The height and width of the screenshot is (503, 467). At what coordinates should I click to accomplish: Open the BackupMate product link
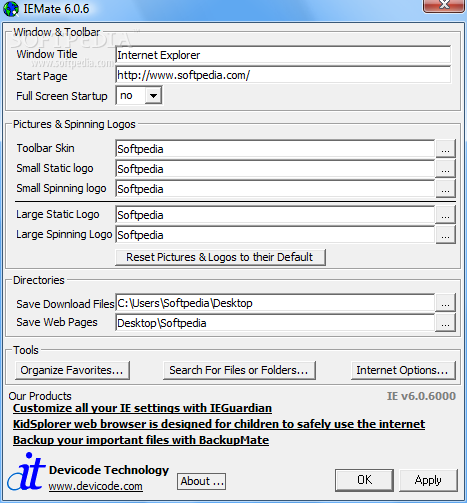click(141, 440)
